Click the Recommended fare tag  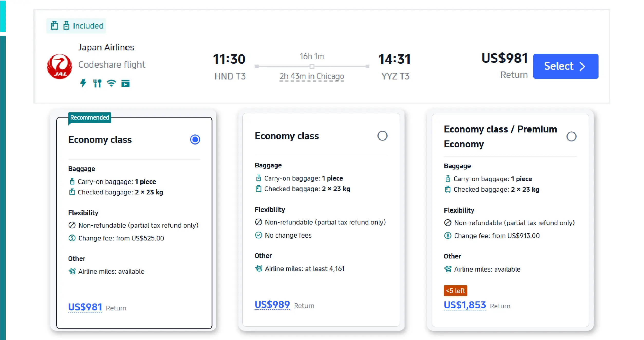point(90,118)
